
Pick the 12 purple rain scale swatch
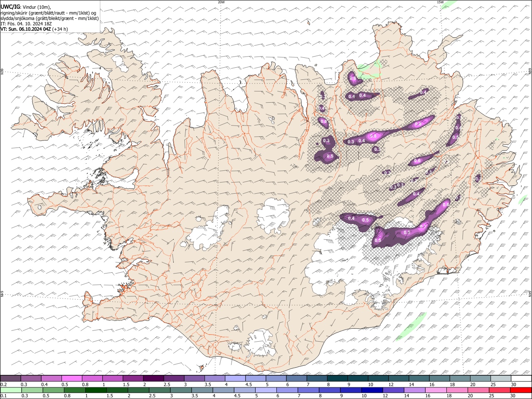(x=393, y=390)
